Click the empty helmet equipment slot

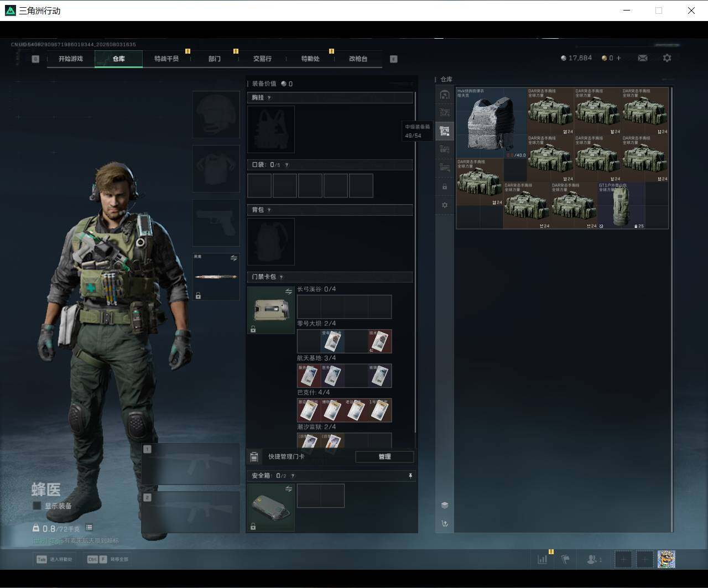click(216, 115)
